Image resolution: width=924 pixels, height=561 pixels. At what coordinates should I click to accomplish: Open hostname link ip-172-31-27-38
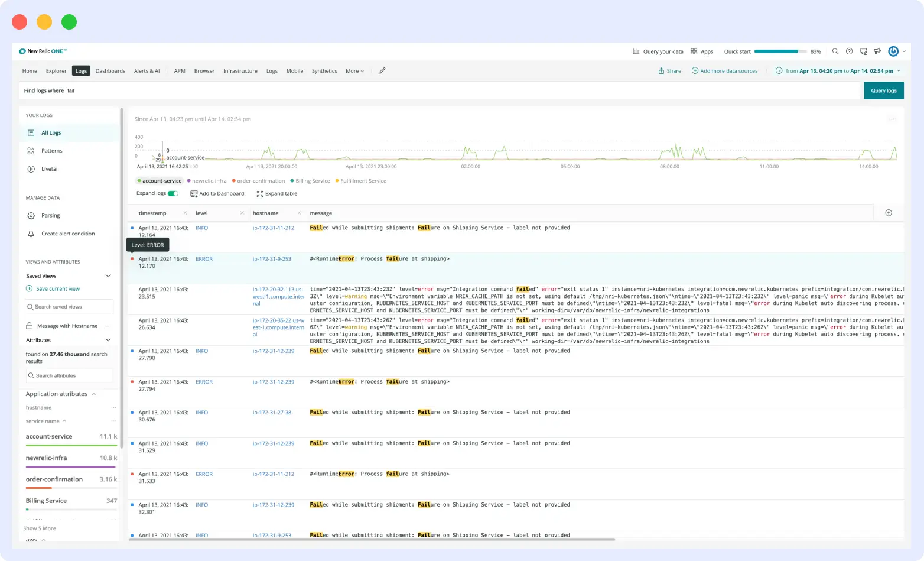click(272, 413)
